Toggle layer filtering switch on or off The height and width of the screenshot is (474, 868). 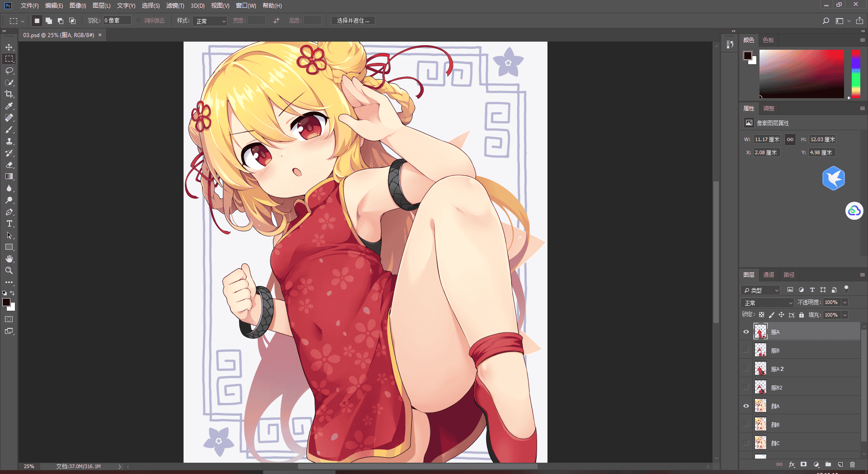click(846, 289)
